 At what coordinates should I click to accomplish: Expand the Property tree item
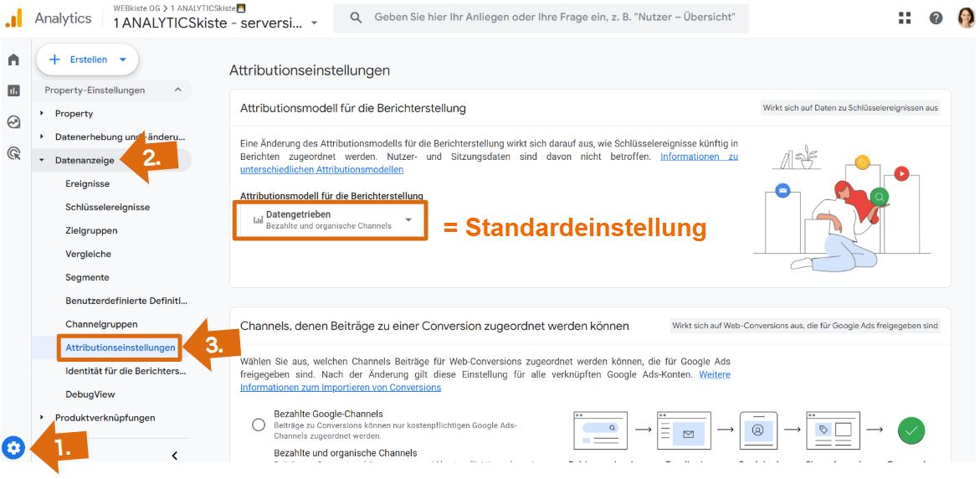(x=74, y=113)
